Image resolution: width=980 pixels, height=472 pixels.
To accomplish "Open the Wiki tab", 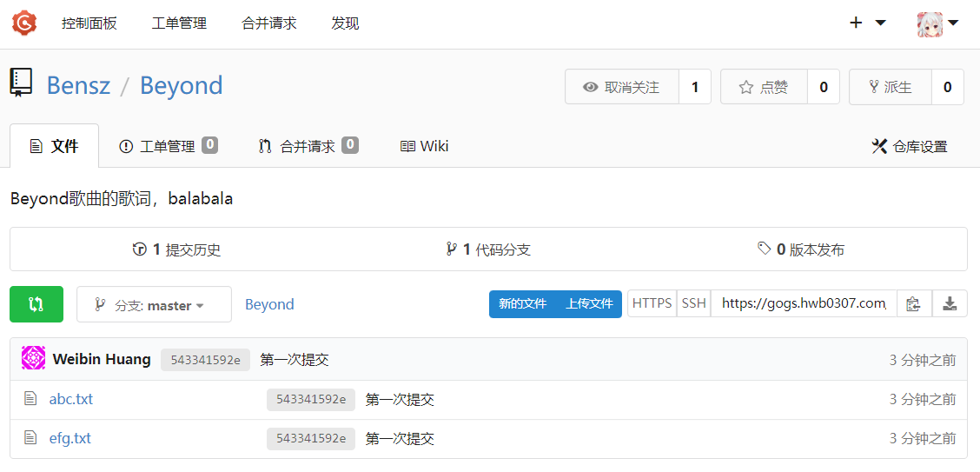I will click(424, 146).
